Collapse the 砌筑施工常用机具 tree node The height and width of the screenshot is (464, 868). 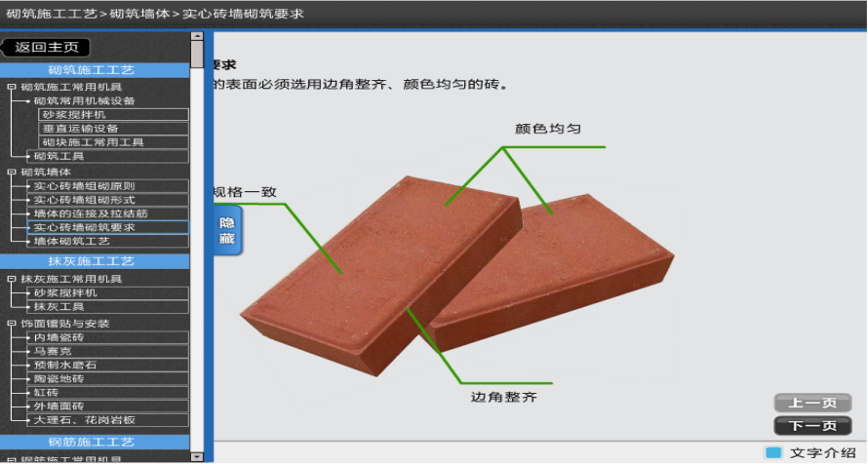[x=11, y=87]
